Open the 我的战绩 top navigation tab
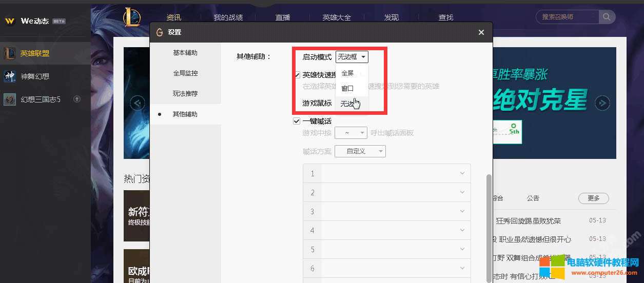This screenshot has height=283, width=644. 228,17
